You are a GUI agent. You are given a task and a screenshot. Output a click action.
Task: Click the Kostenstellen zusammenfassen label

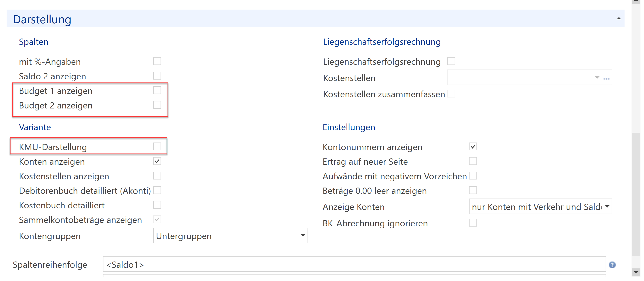click(384, 94)
